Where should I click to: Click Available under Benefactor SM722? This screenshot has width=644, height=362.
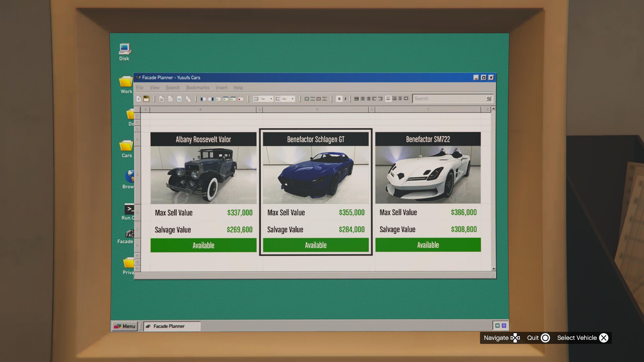click(428, 245)
